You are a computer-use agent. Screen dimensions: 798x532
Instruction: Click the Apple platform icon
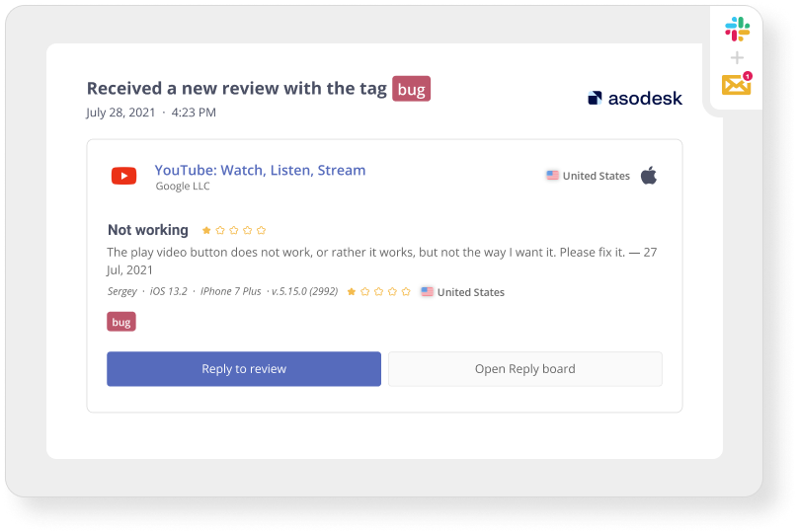click(x=648, y=176)
